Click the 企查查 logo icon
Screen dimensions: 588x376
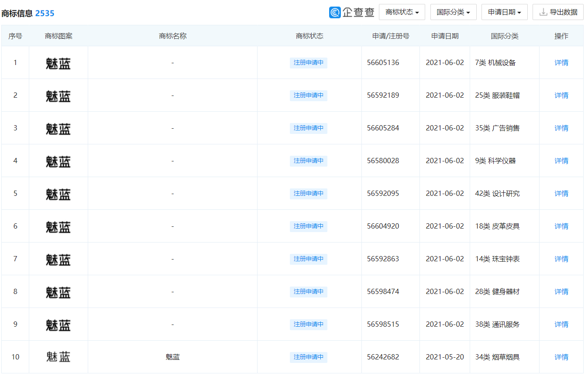point(335,12)
